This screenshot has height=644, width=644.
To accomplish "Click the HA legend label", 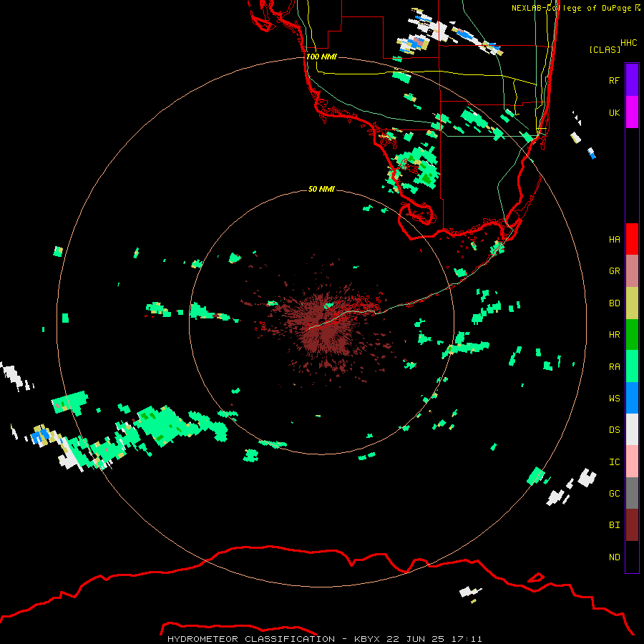I will click(614, 239).
